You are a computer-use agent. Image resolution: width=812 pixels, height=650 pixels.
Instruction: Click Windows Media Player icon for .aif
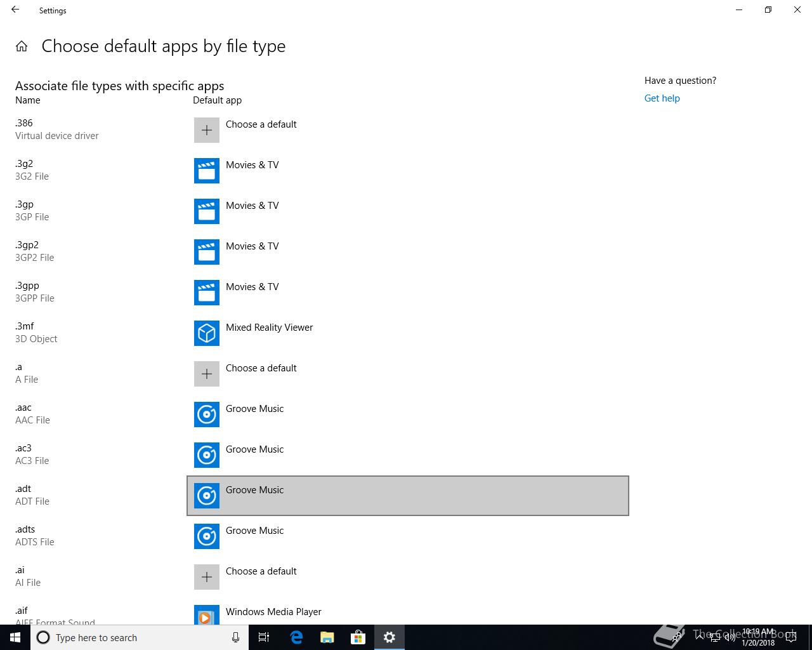207,614
